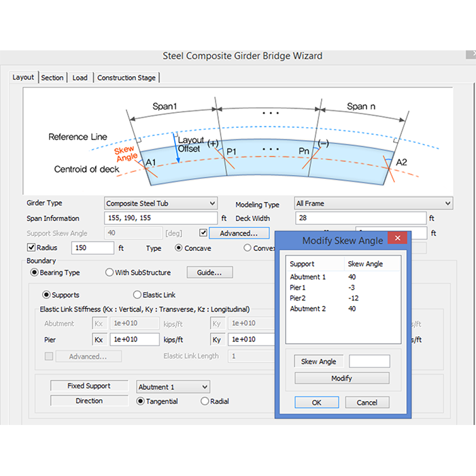Choose With SubStructure boundary option

pos(109,273)
